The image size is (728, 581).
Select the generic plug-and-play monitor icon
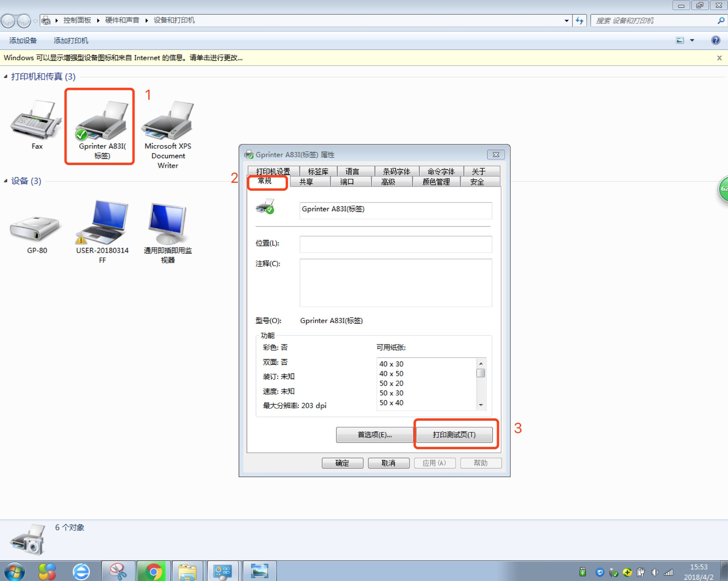coord(168,223)
